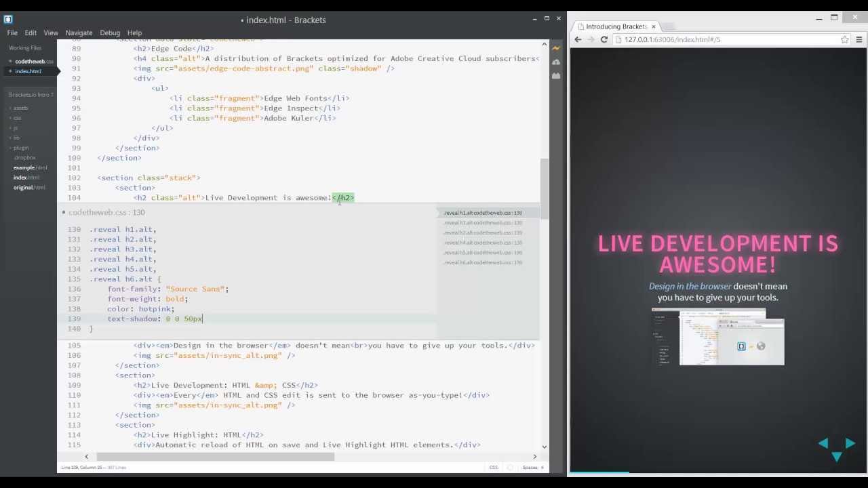868x488 pixels.
Task: Click the editor horizontal scrollbar thumb
Action: pos(216,456)
